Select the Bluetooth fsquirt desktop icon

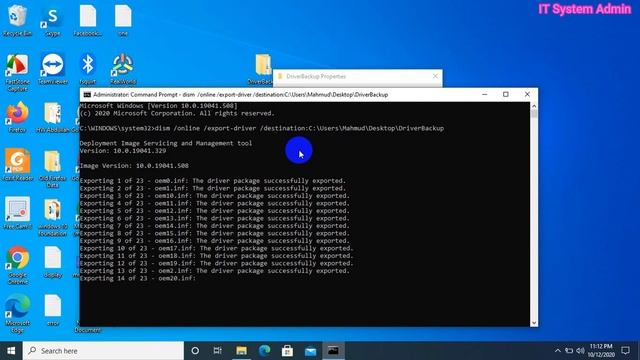tap(88, 69)
